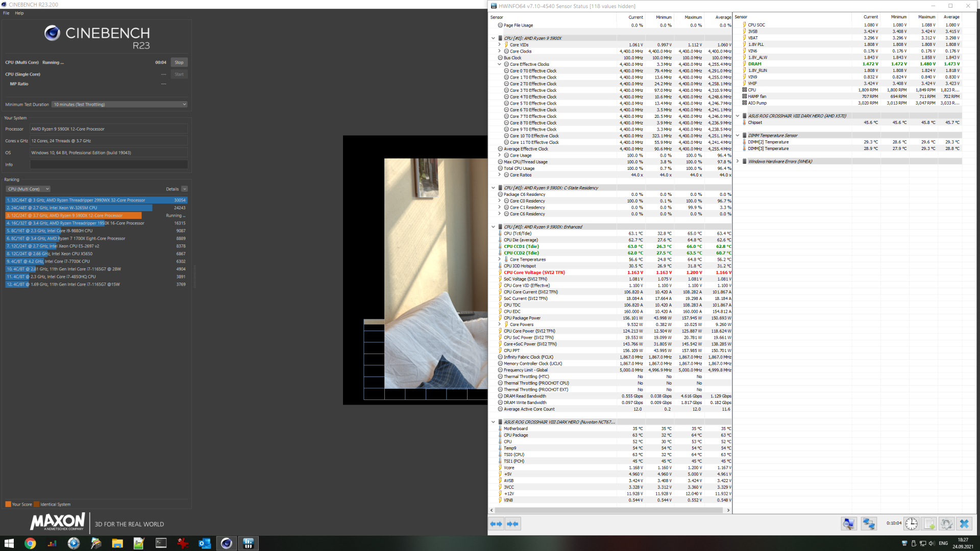980x551 pixels.
Task: Click the horizontal scrollbar right arrow
Action: pyautogui.click(x=728, y=510)
